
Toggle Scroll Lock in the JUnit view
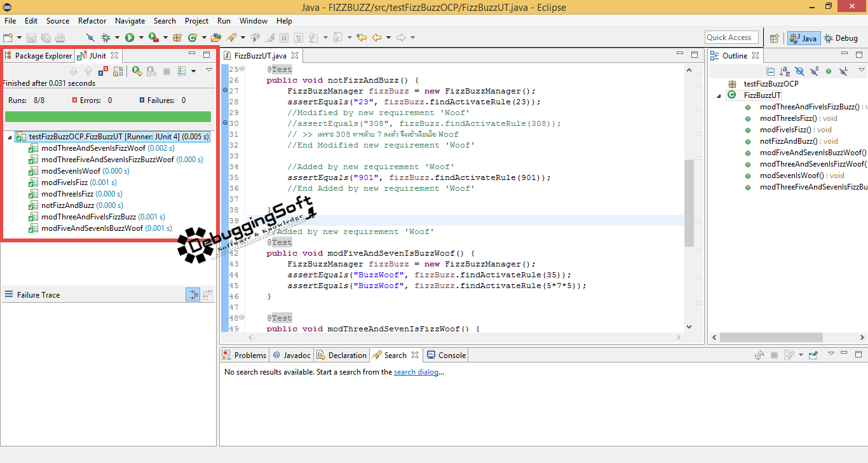(x=117, y=71)
